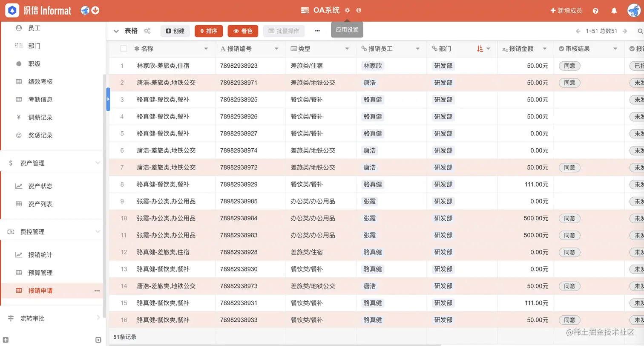Open the 报销金额 column dropdown

(545, 49)
